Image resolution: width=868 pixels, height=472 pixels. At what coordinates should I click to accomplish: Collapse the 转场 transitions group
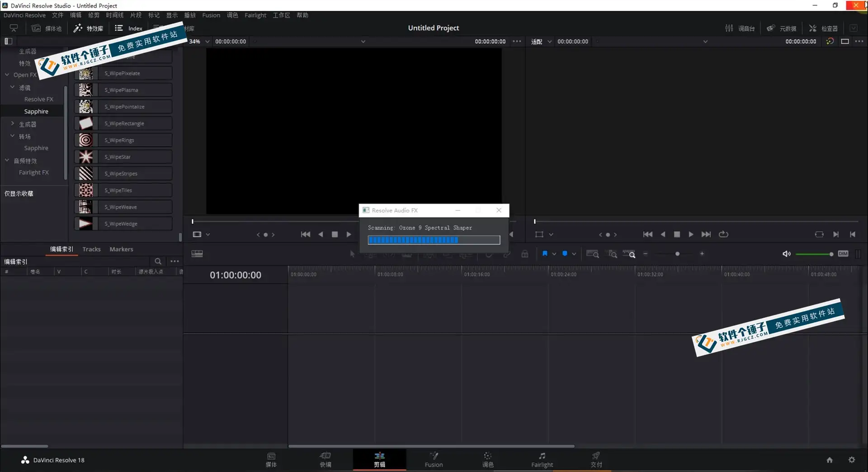12,136
